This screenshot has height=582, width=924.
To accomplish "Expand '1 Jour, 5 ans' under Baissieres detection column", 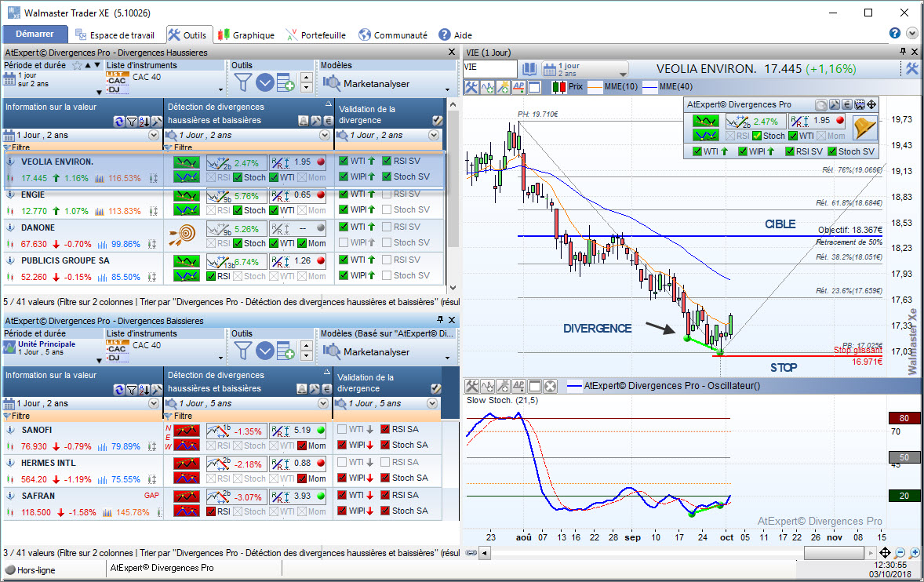I will click(x=323, y=403).
